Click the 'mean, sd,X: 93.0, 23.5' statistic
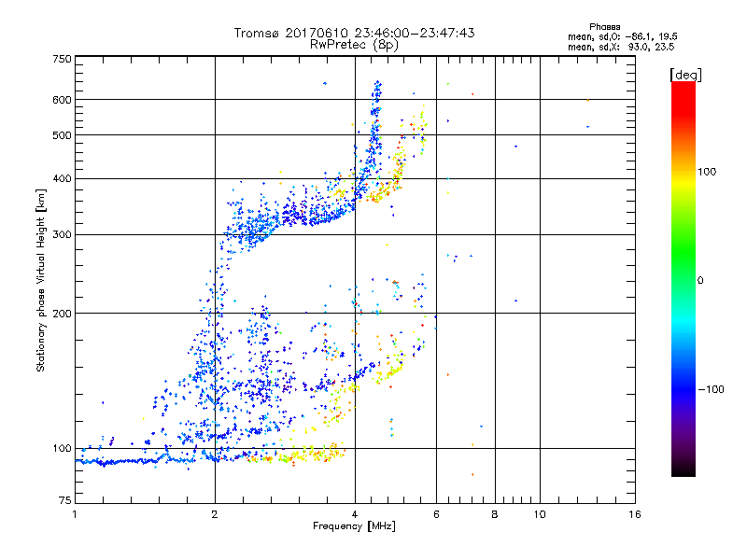This screenshot has height=560, width=747. pyautogui.click(x=621, y=47)
